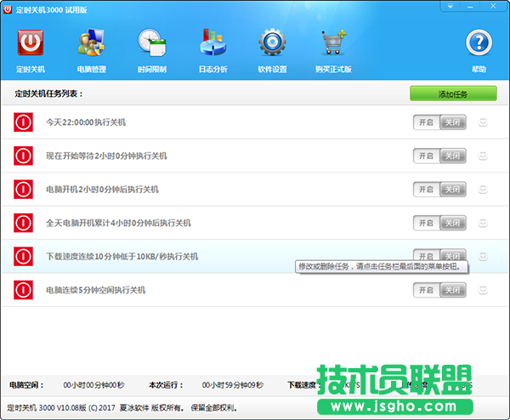Select task text 电脑开机2小时0分钟后执行关机

102,190
